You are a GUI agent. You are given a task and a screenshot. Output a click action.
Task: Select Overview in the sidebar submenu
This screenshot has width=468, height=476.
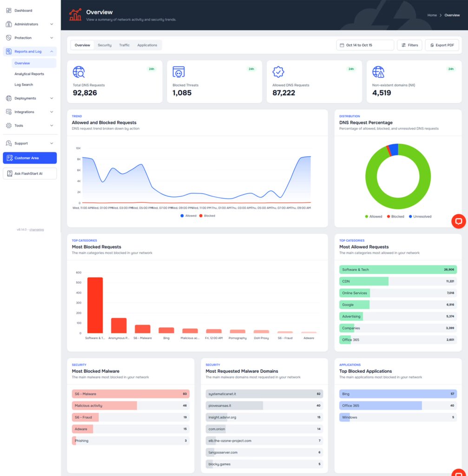pos(33,63)
